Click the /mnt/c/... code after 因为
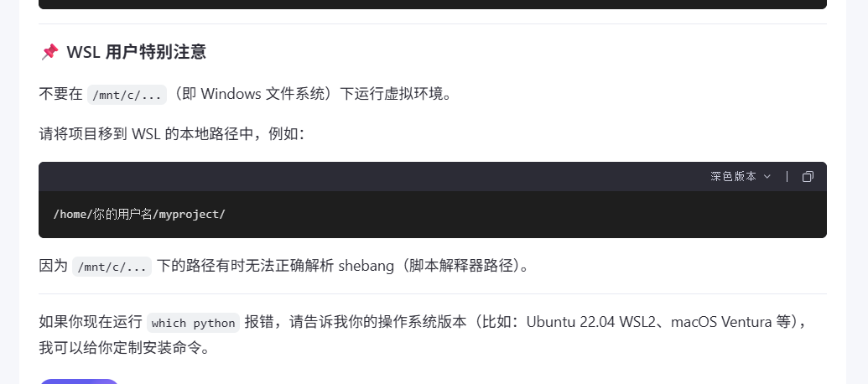The width and height of the screenshot is (868, 384). click(112, 267)
